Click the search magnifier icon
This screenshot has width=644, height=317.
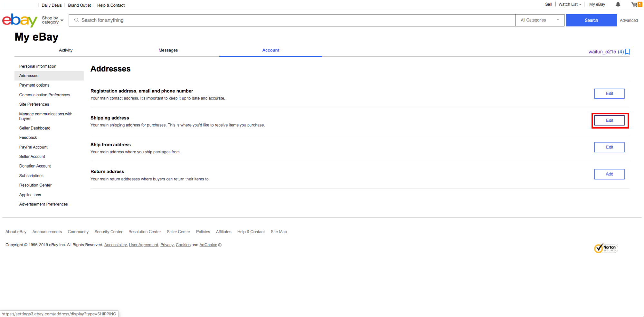click(x=77, y=20)
